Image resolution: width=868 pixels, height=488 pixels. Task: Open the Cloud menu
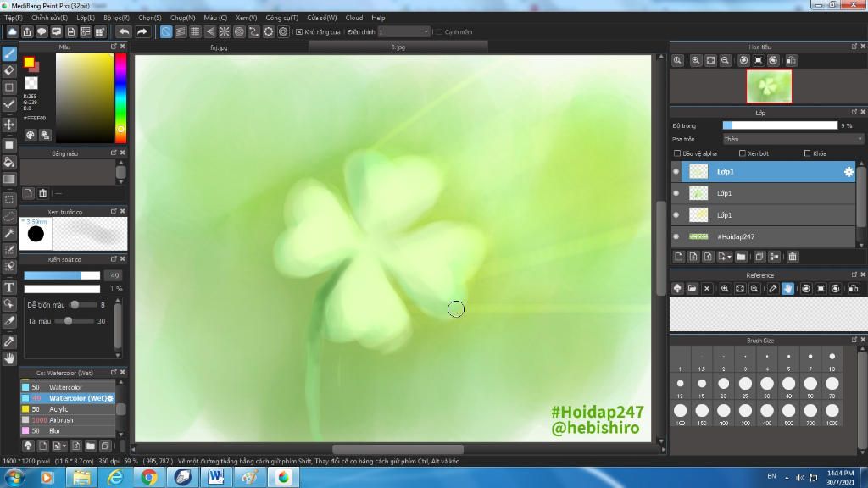tap(353, 18)
